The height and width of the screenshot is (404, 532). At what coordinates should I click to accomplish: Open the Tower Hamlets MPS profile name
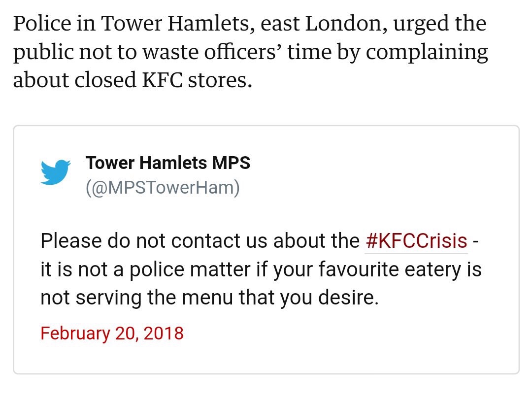168,163
